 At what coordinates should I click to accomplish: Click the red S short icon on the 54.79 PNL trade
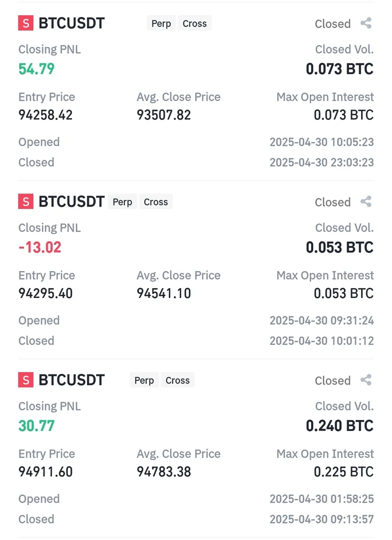coord(25,23)
